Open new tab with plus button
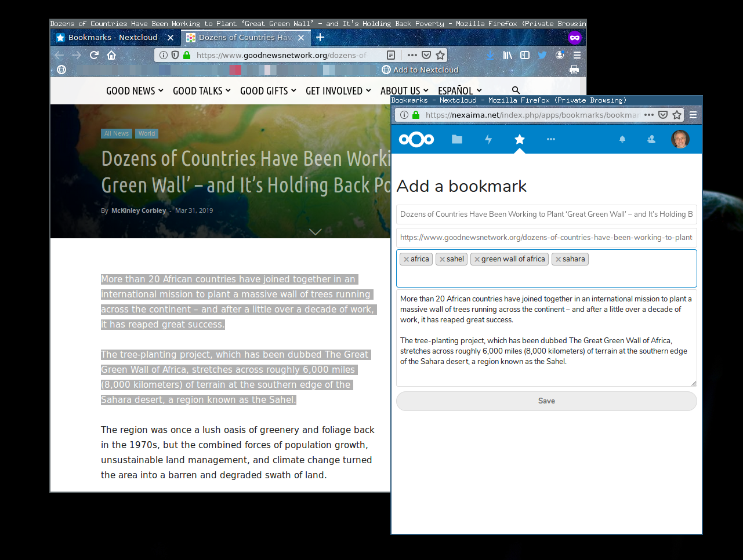 pos(320,37)
